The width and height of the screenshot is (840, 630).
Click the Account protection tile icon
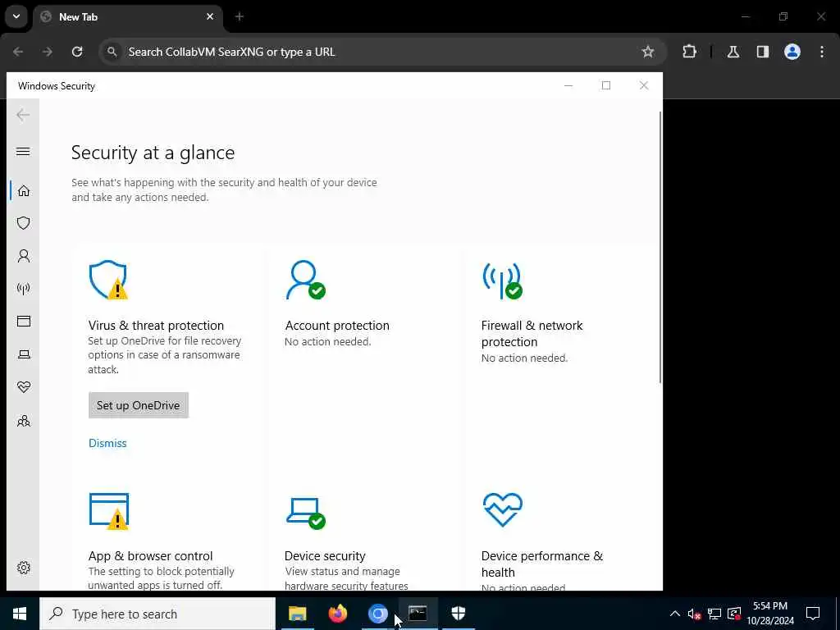tap(305, 280)
